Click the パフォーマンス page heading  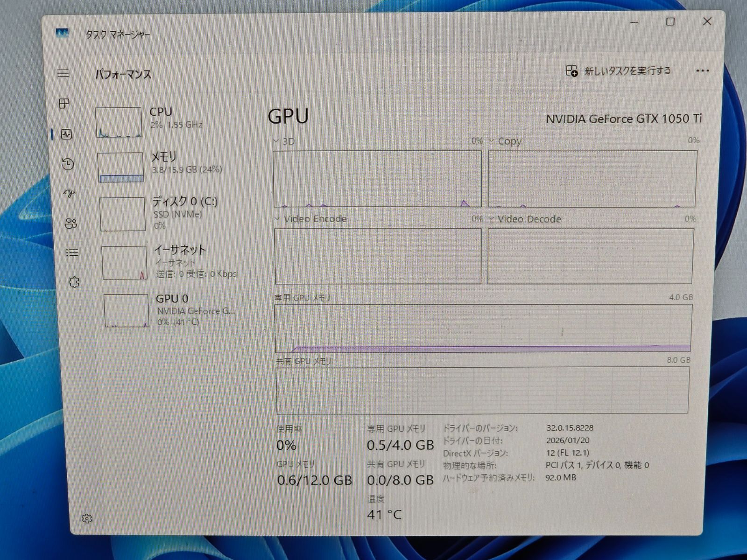[123, 74]
